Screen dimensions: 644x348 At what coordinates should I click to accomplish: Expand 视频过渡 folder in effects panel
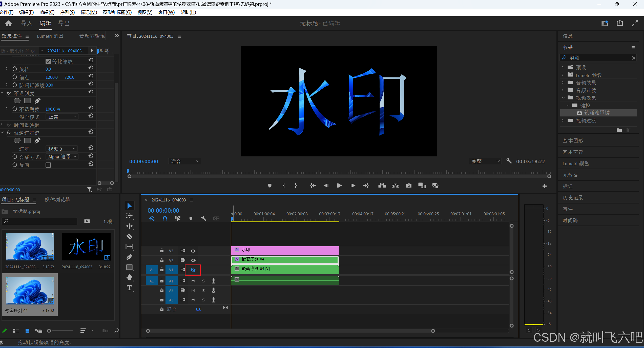563,121
